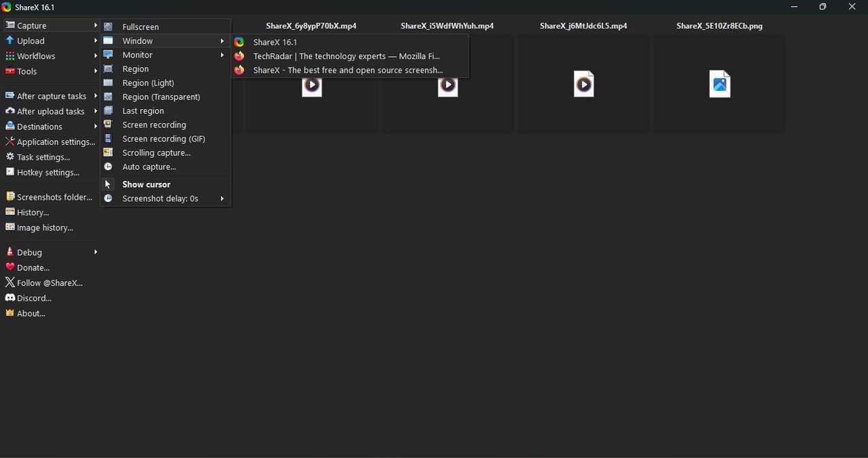Click the Auto capture clock icon
This screenshot has width=868, height=458.
pyautogui.click(x=108, y=167)
